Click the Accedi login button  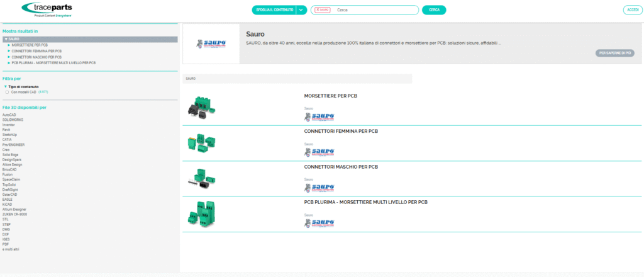(632, 10)
